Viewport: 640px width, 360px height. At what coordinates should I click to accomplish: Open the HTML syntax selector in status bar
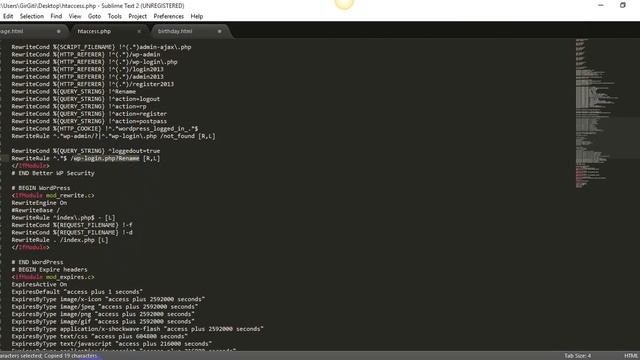tap(631, 356)
